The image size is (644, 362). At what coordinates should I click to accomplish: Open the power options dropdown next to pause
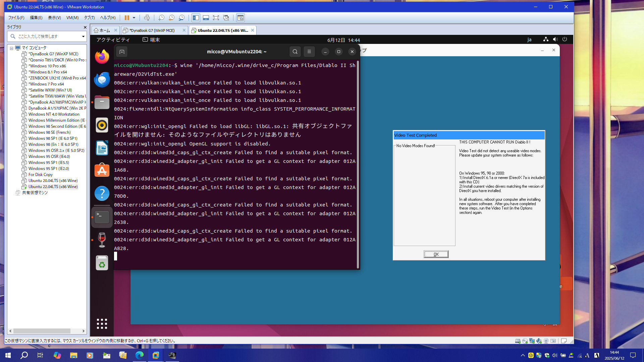coord(134,18)
